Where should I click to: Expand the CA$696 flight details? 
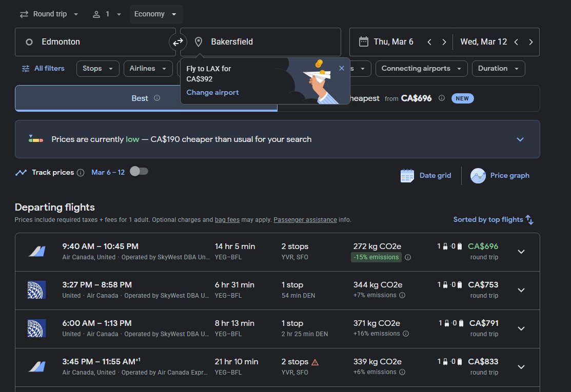tap(521, 252)
